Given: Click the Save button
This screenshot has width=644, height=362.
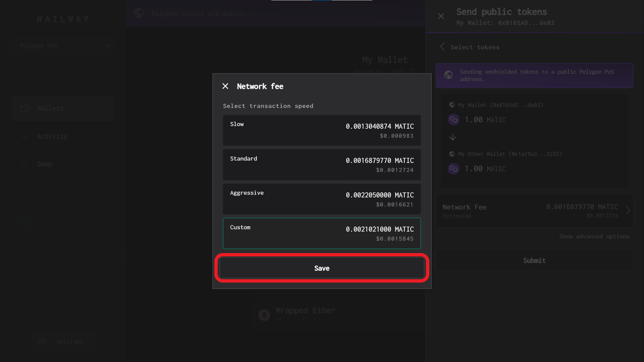Looking at the screenshot, I should [322, 268].
